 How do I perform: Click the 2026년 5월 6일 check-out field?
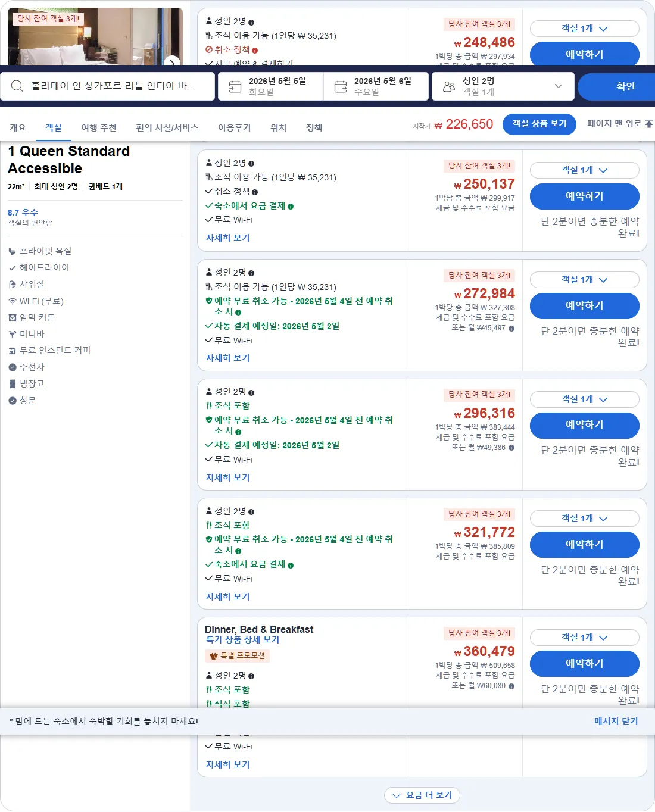(376, 86)
